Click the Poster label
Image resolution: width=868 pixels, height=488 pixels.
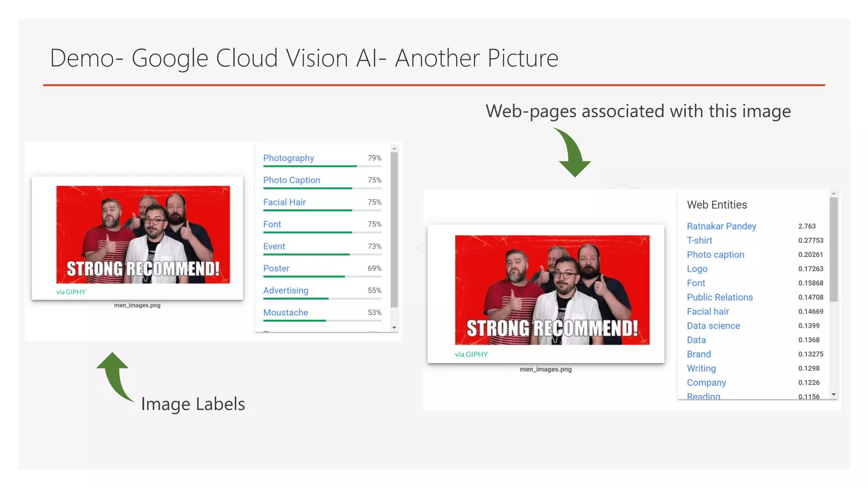coord(276,268)
